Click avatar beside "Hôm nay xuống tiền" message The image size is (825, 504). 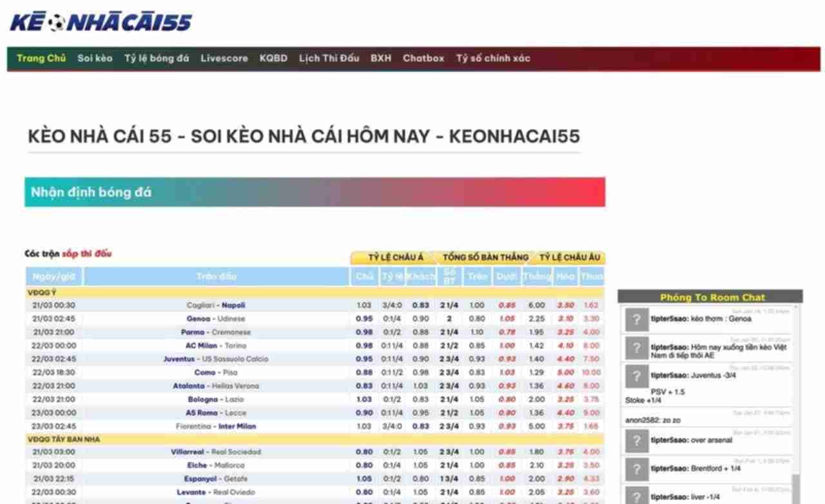[x=636, y=348]
